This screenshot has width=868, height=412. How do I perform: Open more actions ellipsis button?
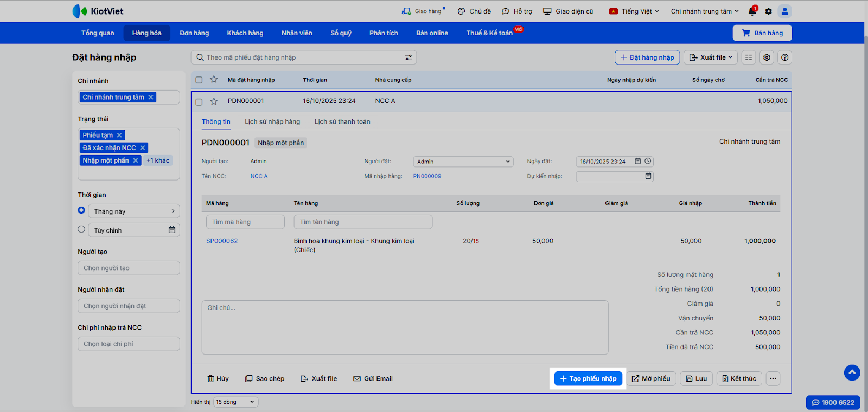[x=773, y=379]
